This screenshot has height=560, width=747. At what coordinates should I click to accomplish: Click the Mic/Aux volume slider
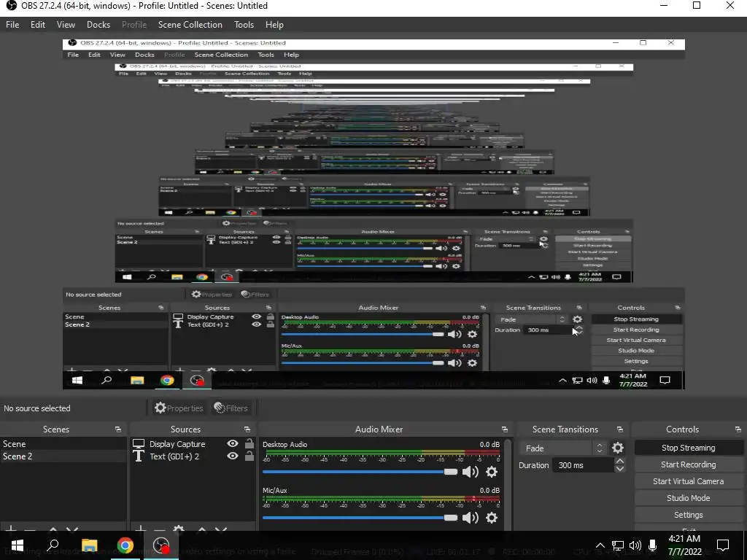[x=360, y=518]
